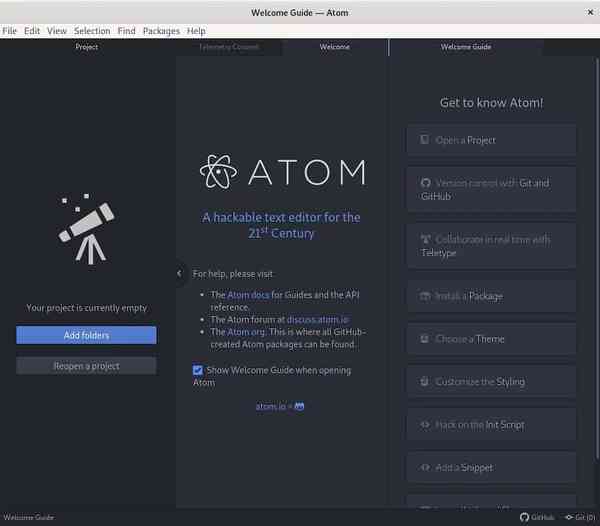Click the code icon on Add a Snippet
600x526 pixels.
click(425, 467)
